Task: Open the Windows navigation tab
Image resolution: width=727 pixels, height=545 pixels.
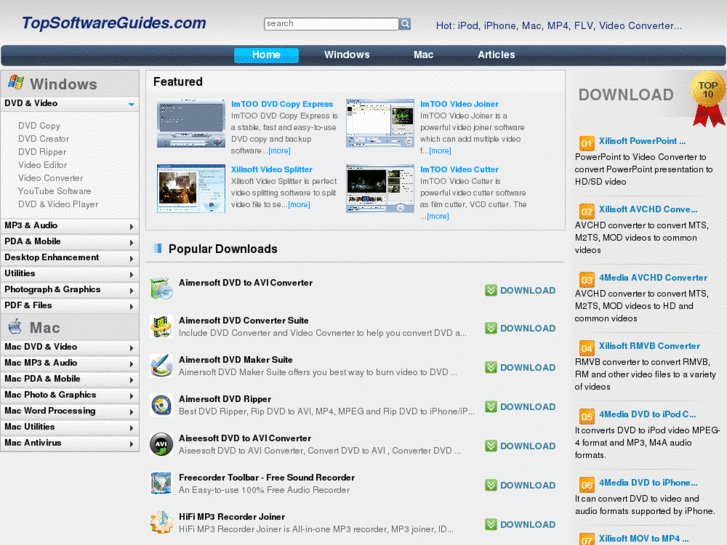Action: (x=347, y=55)
